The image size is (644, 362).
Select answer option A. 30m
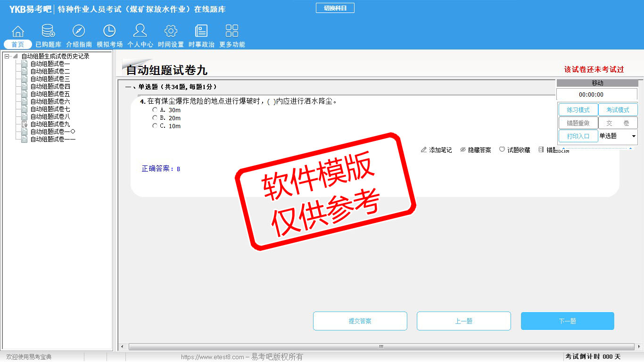point(155,110)
